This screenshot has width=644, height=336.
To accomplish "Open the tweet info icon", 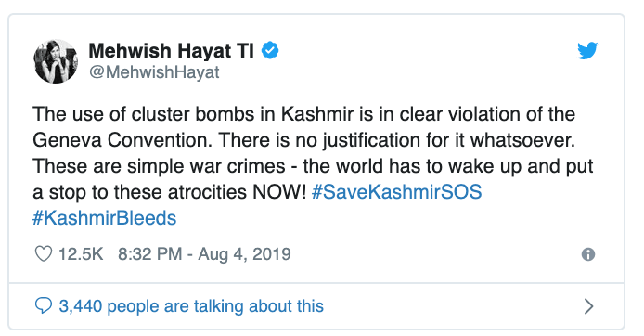I will 588,254.
